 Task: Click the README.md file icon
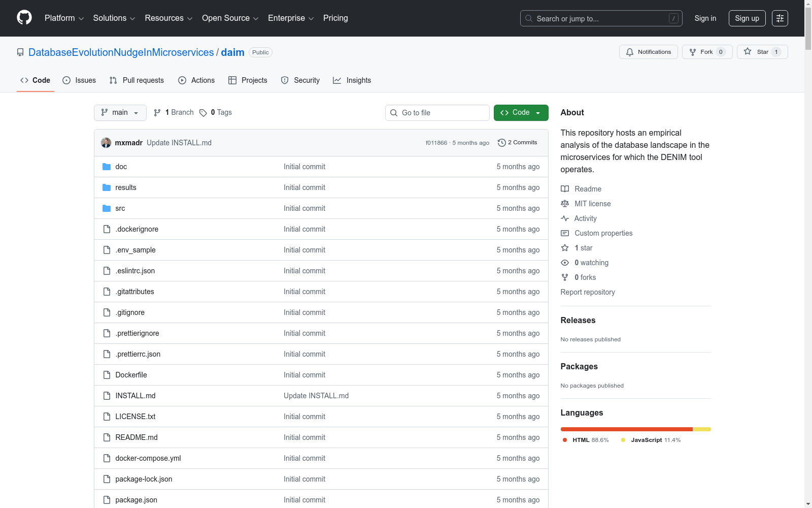[107, 437]
